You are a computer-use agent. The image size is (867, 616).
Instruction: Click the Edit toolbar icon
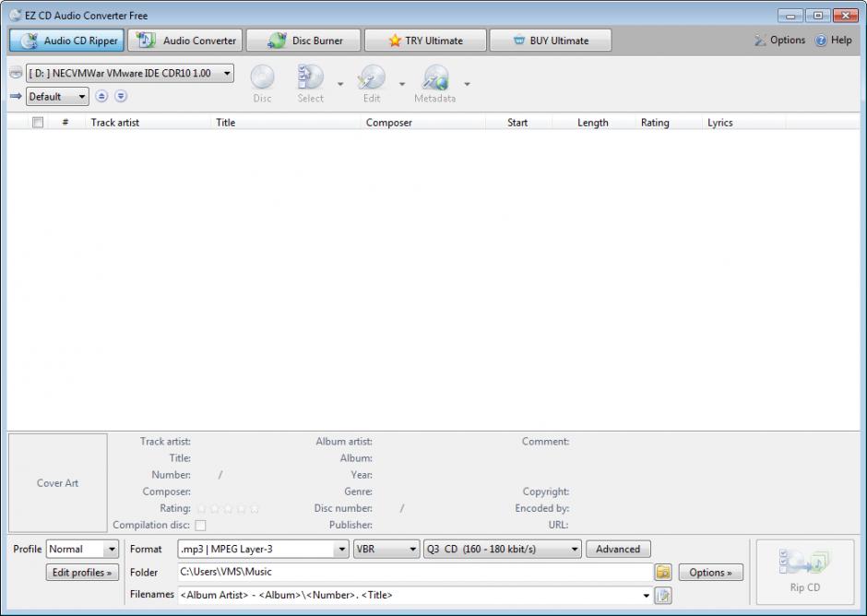(372, 84)
